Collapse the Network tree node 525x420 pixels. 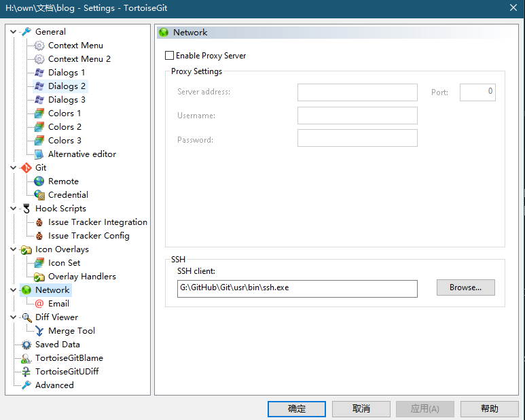coord(14,290)
